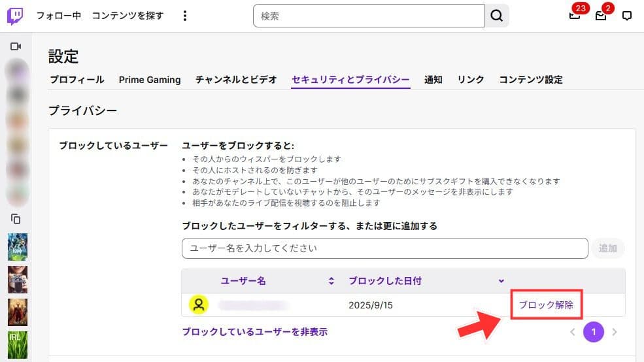This screenshot has width=644, height=362.
Task: Click the 追加 button
Action: click(608, 248)
